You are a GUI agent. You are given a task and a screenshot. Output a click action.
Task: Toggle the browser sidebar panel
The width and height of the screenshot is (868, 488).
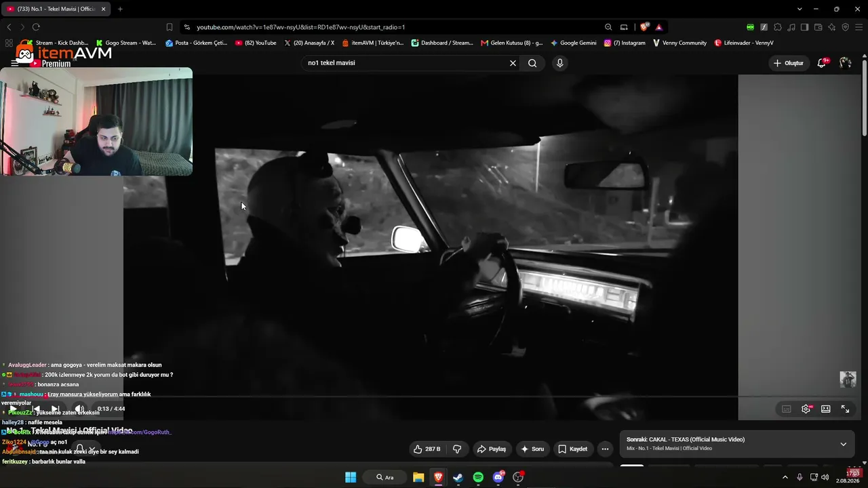click(804, 27)
